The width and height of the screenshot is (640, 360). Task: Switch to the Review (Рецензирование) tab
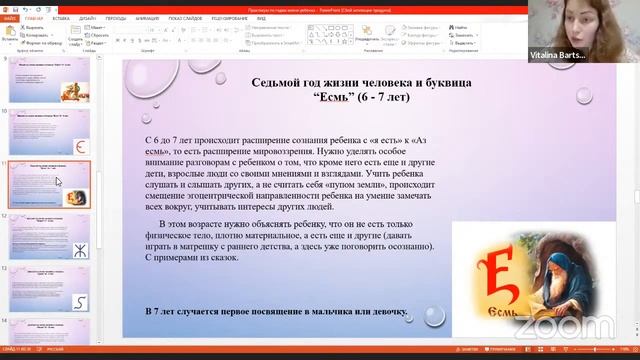pos(229,18)
